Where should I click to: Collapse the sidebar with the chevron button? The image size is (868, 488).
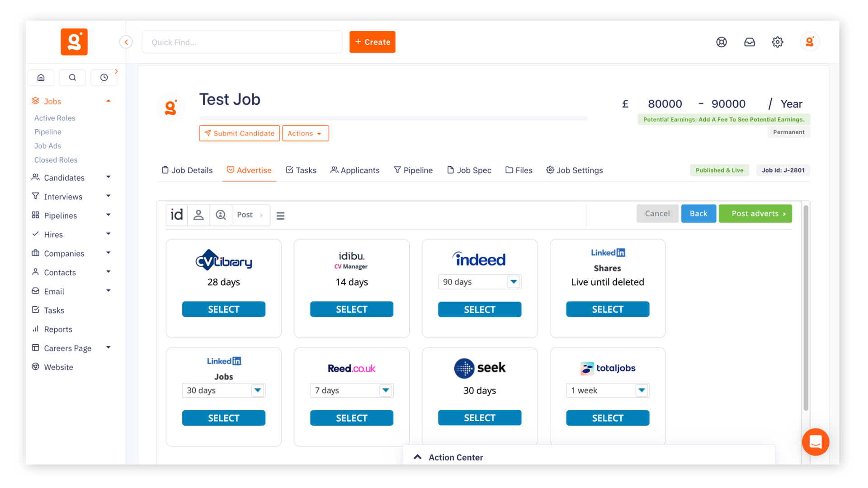pyautogui.click(x=126, y=42)
